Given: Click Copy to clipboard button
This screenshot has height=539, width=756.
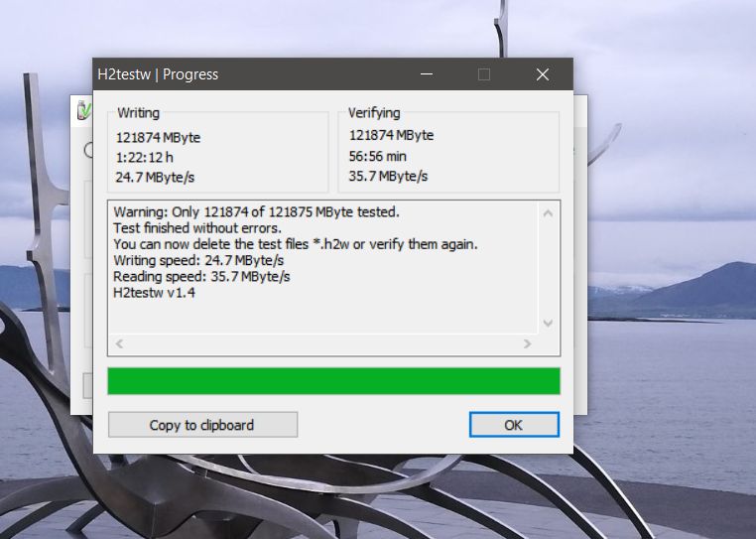Looking at the screenshot, I should pyautogui.click(x=202, y=425).
